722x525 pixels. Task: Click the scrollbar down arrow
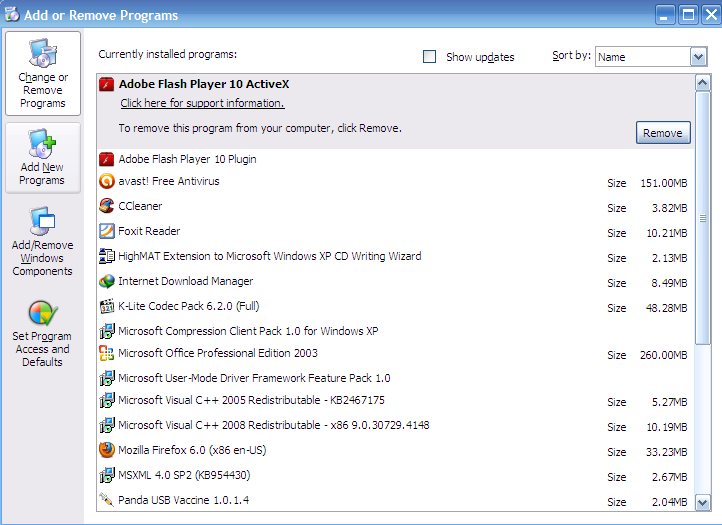point(703,502)
